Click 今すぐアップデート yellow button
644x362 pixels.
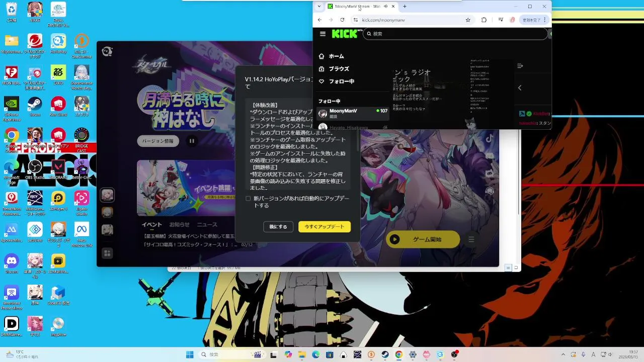coord(325,227)
